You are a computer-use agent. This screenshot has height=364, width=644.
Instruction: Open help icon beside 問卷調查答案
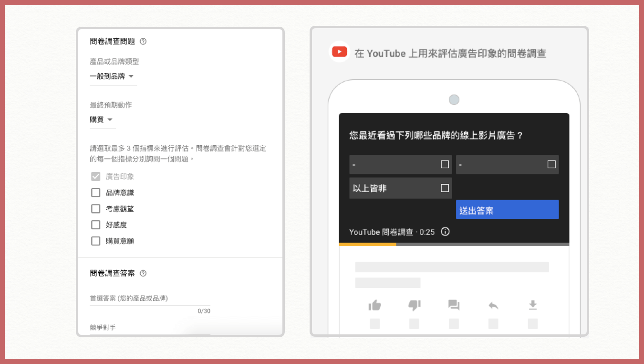tap(143, 274)
